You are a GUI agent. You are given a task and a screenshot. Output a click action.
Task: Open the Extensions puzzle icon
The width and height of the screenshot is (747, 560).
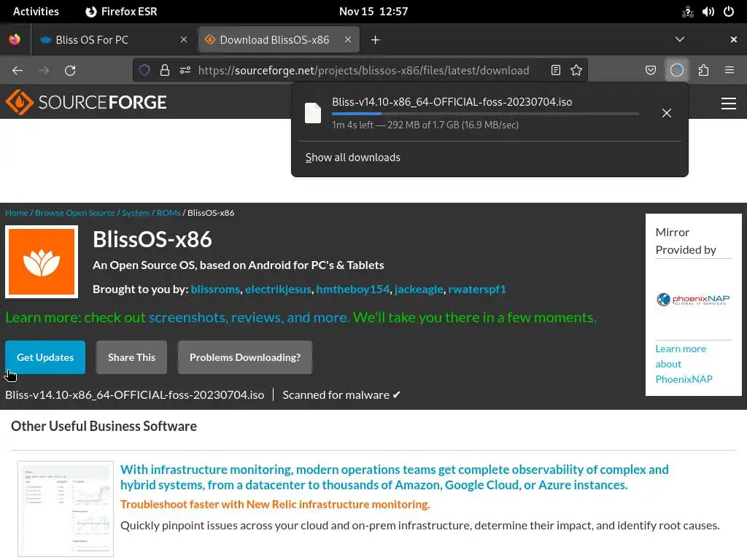pyautogui.click(x=704, y=71)
